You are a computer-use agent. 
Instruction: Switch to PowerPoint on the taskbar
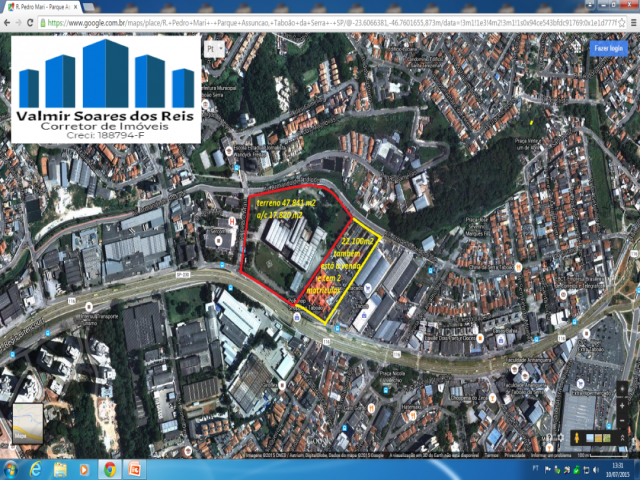pyautogui.click(x=134, y=470)
